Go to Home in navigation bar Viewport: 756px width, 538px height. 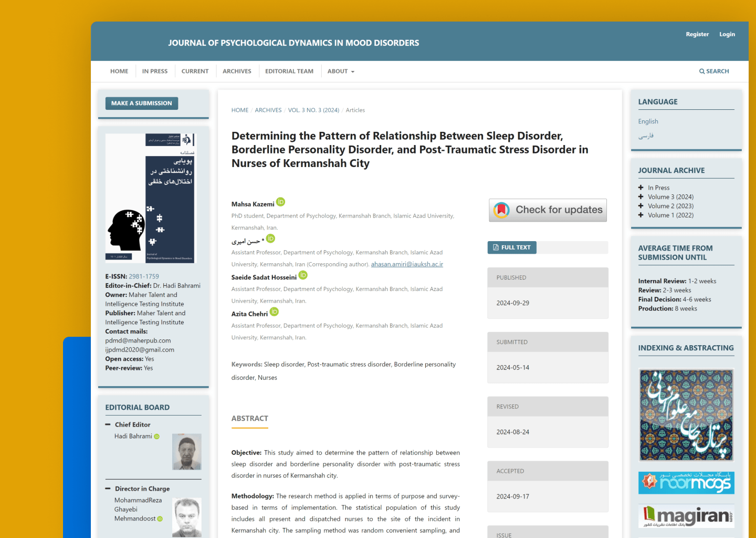(119, 71)
